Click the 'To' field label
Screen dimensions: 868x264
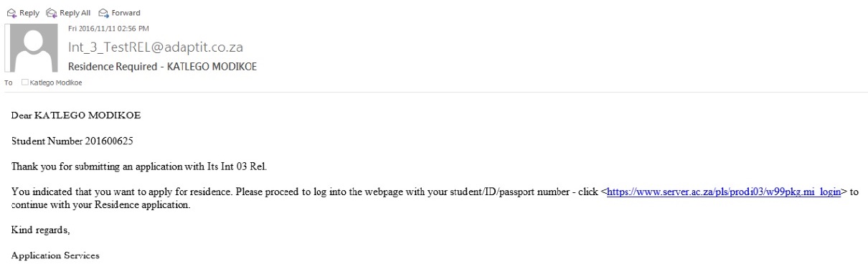pyautogui.click(x=9, y=82)
